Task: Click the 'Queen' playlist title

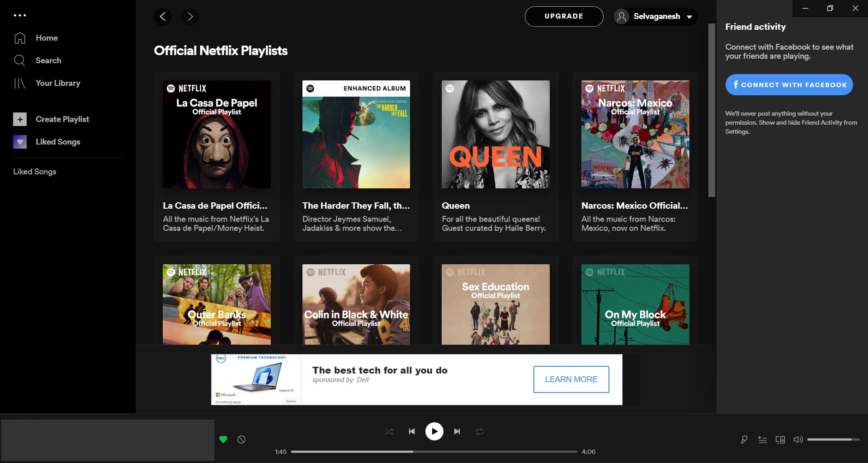Action: (456, 206)
